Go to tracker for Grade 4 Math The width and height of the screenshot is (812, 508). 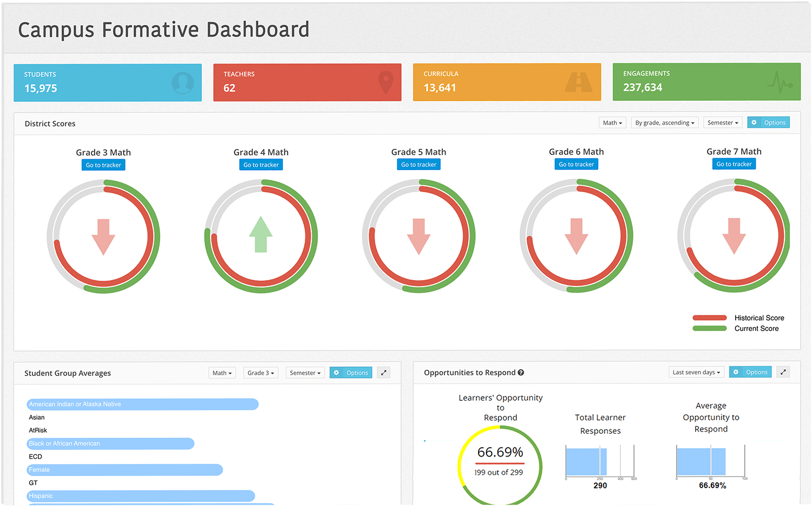261,165
